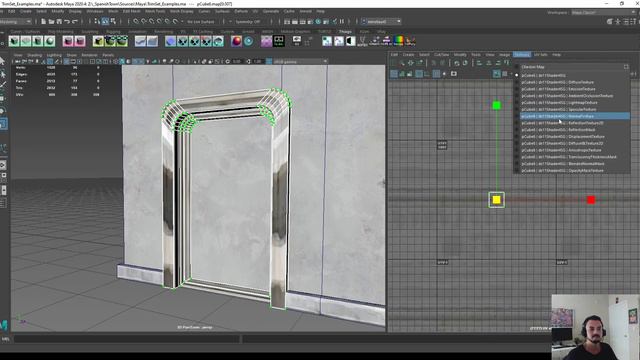Click cyan target circle shelf icon
The image size is (640, 360).
pyautogui.click(x=248, y=41)
